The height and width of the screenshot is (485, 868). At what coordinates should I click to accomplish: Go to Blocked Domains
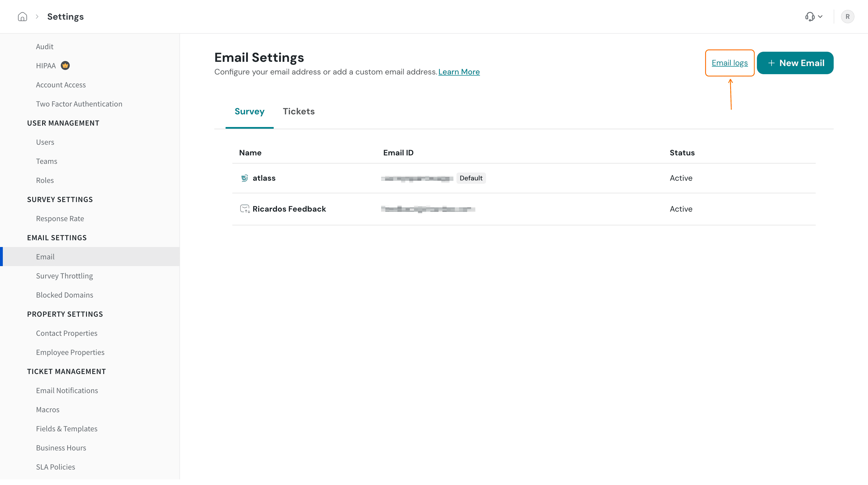[64, 295]
